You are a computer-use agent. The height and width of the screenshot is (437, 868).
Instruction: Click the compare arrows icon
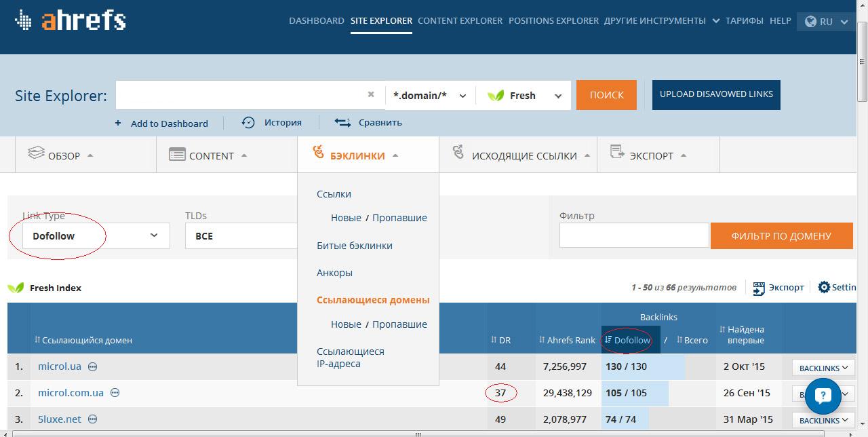[342, 122]
